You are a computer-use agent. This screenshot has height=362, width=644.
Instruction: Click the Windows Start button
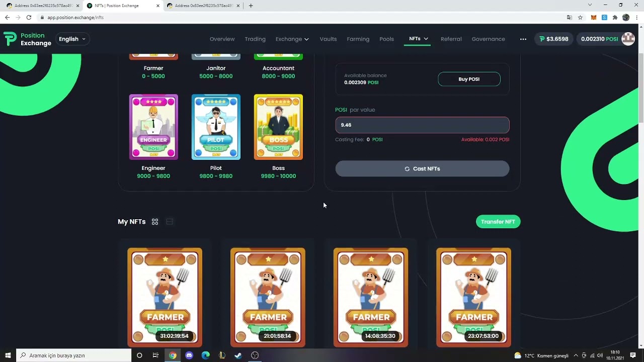pos(8,355)
